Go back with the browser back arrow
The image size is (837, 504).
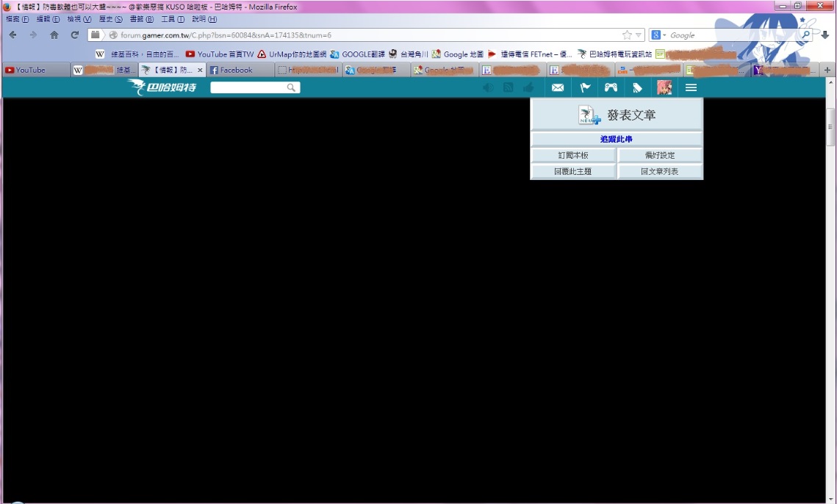(x=12, y=35)
